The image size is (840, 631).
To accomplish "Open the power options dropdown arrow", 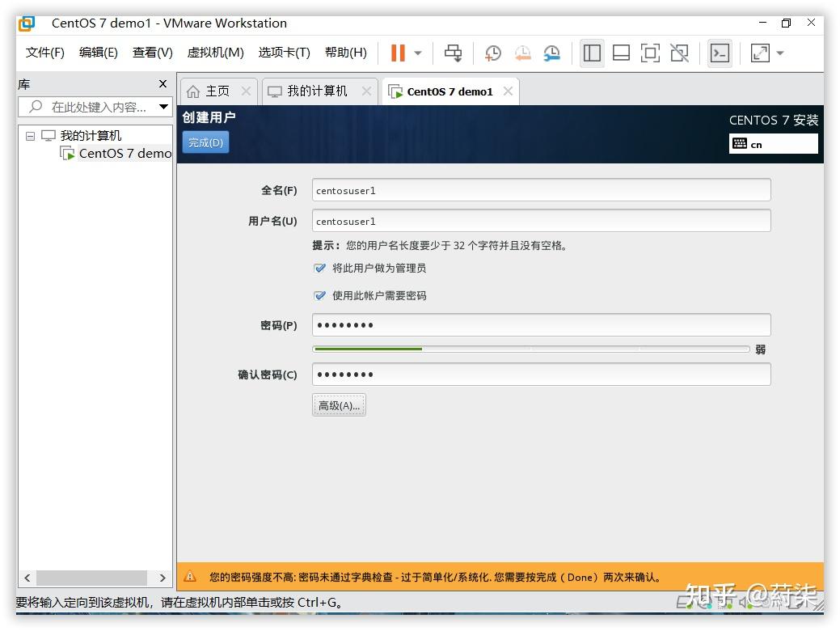I will point(418,53).
